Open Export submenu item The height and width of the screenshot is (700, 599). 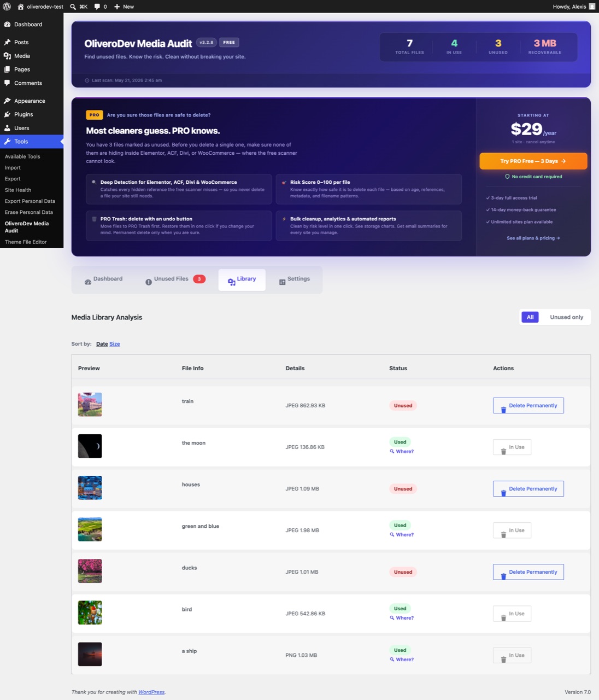click(x=13, y=179)
